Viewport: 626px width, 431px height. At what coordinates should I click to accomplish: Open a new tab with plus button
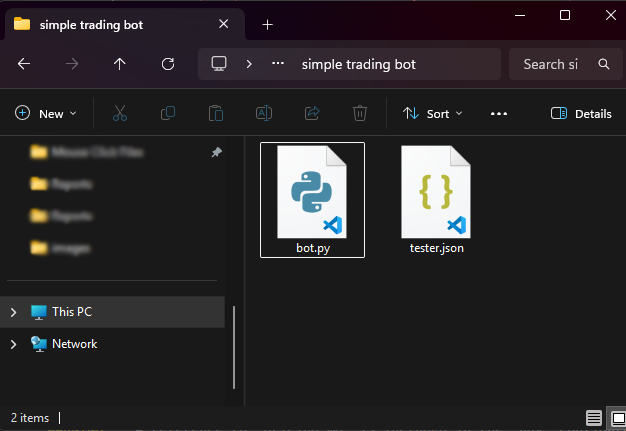268,24
